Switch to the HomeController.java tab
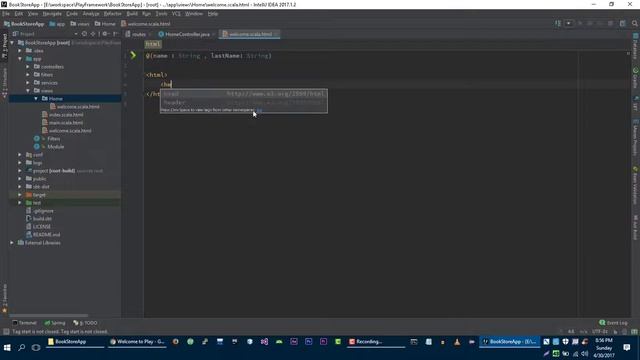This screenshot has height=360, width=640. click(x=187, y=34)
